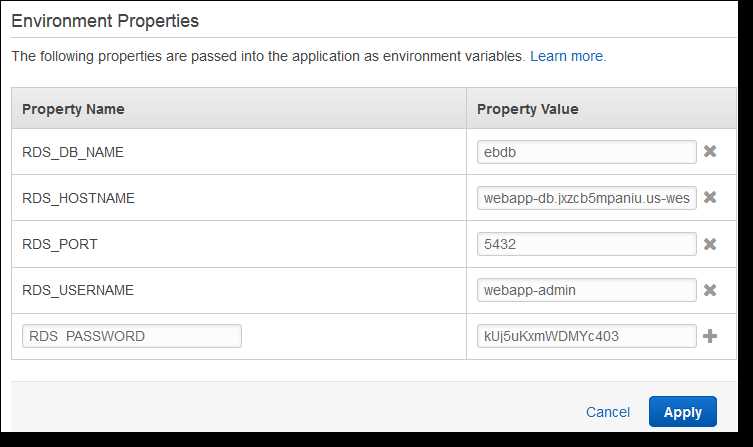
Task: Select the RDS_PORT property label
Action: [x=60, y=244]
